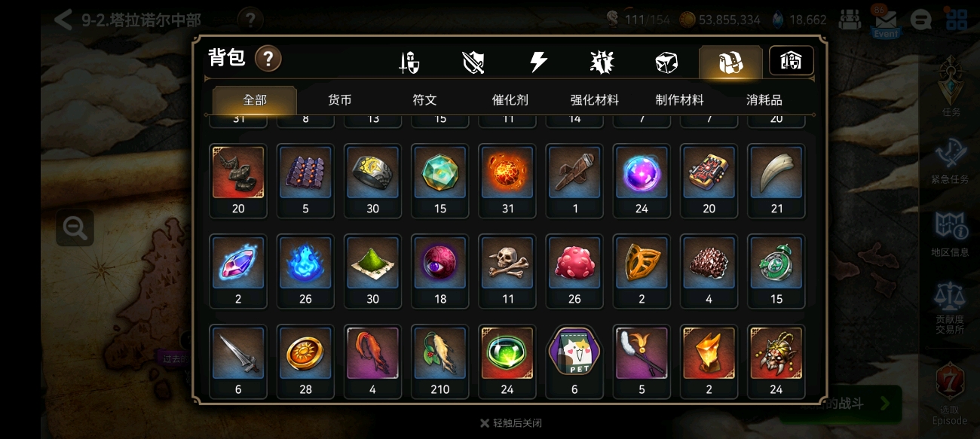Open the dice category icon
Screen dimensions: 980x439
pos(666,62)
